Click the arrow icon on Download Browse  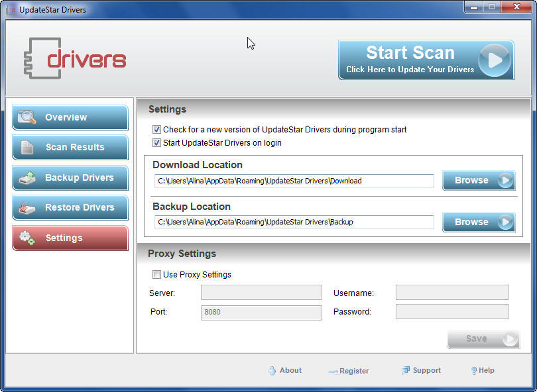[x=505, y=180]
